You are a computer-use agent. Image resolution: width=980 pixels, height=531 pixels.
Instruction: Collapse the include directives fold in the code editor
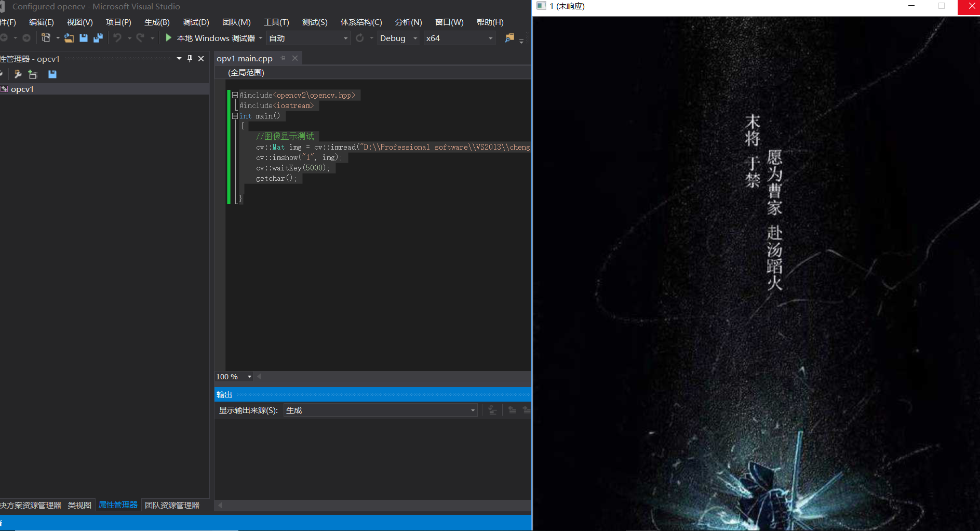pyautogui.click(x=235, y=95)
